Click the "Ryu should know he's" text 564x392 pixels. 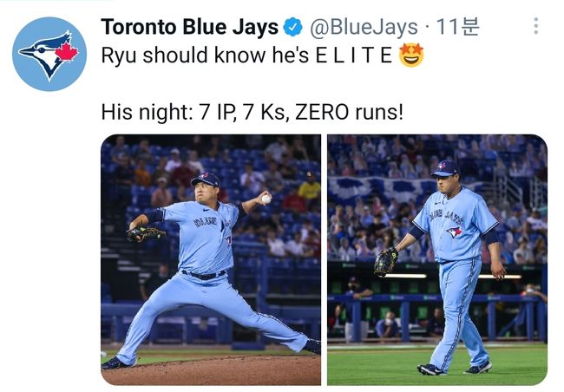coord(205,56)
